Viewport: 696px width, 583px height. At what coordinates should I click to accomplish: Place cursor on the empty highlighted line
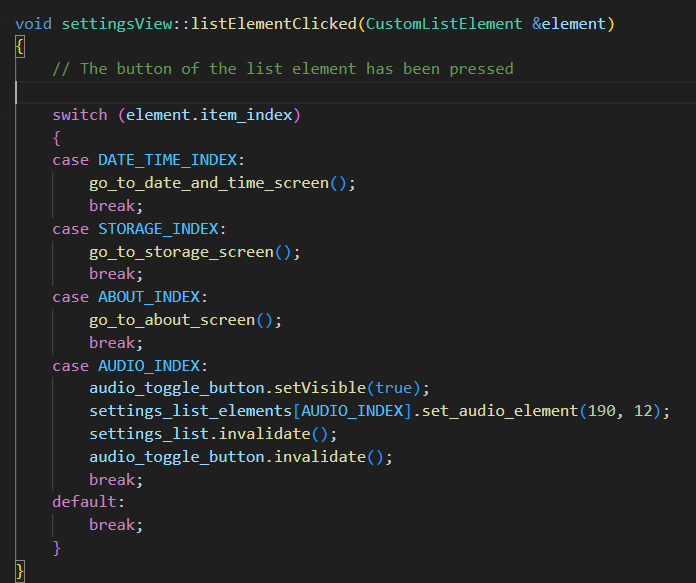[x=355, y=92]
